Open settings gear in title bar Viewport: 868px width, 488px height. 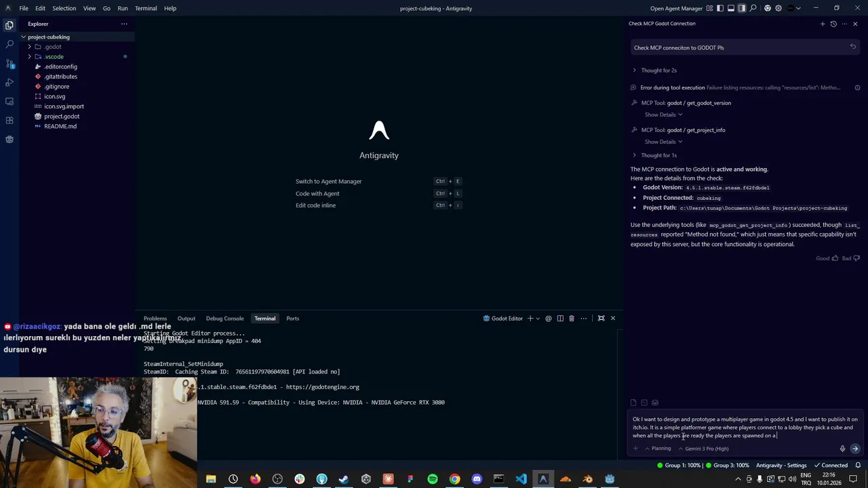pyautogui.click(x=778, y=8)
